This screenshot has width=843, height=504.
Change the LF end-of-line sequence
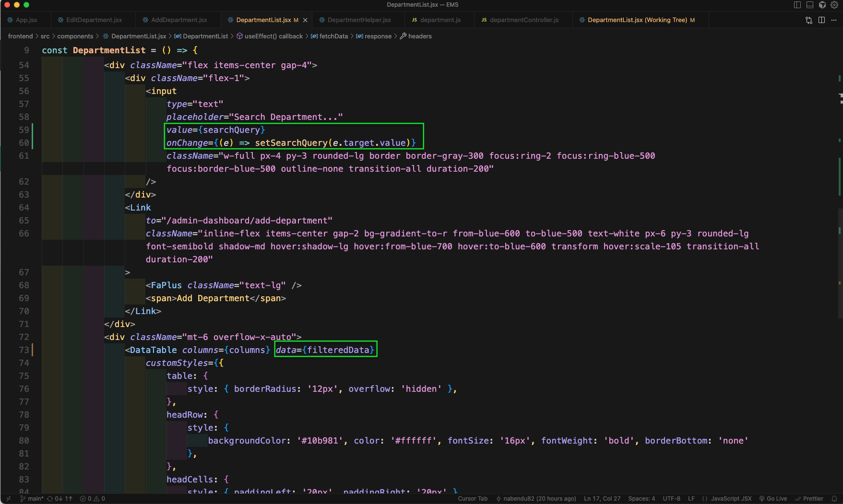(691, 499)
